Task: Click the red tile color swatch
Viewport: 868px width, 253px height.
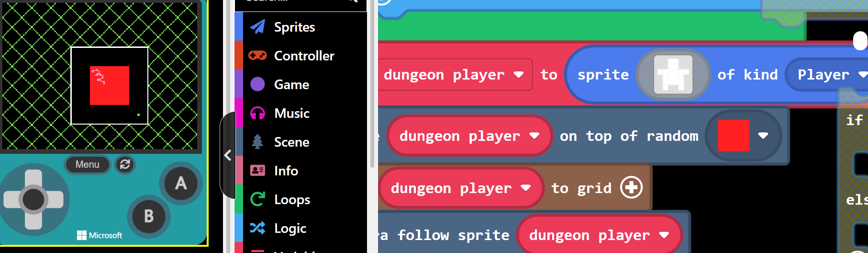Action: 734,136
